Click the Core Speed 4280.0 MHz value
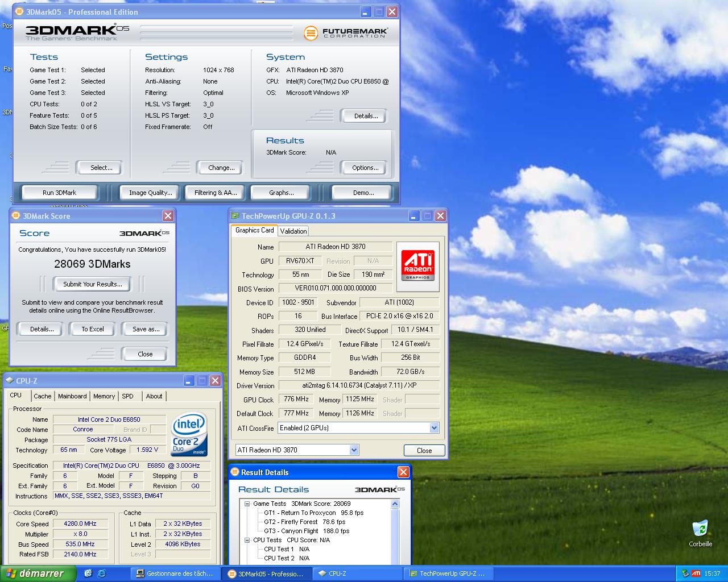 tap(80, 523)
